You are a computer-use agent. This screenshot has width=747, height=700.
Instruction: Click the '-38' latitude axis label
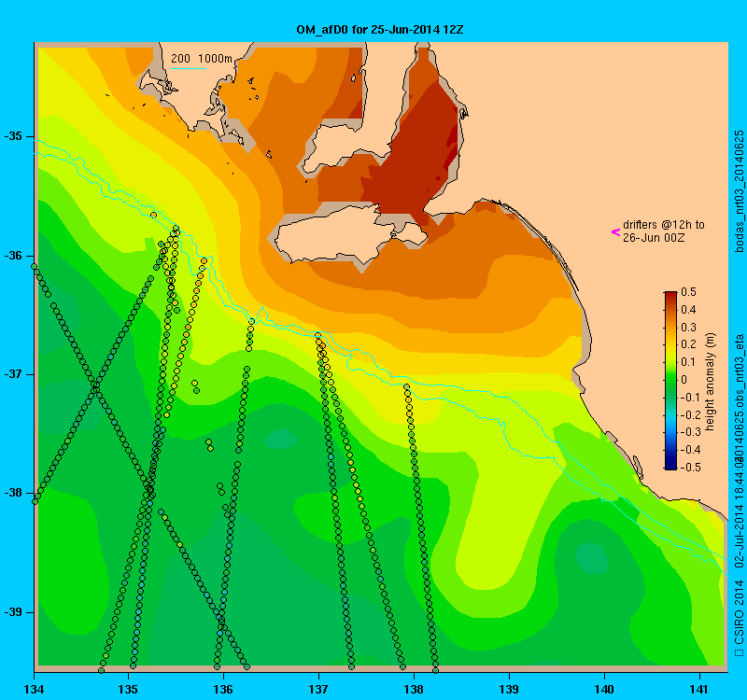(x=13, y=493)
